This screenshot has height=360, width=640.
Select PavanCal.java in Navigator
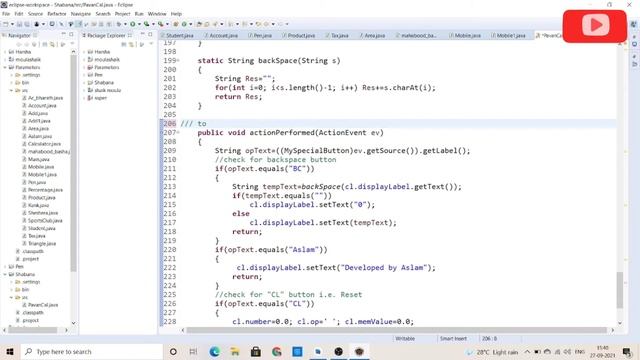43,305
